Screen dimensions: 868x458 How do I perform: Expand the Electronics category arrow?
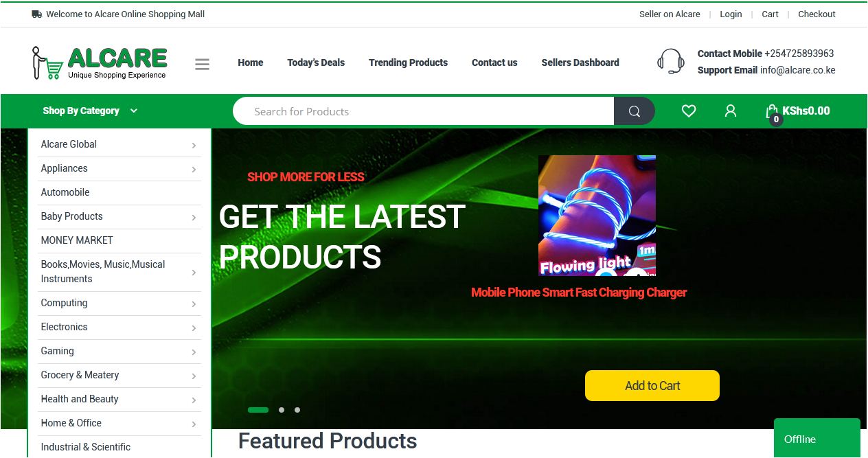194,328
